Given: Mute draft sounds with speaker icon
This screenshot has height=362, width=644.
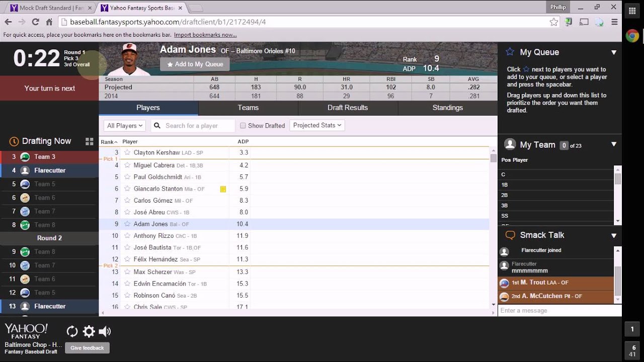Looking at the screenshot, I should (105, 331).
